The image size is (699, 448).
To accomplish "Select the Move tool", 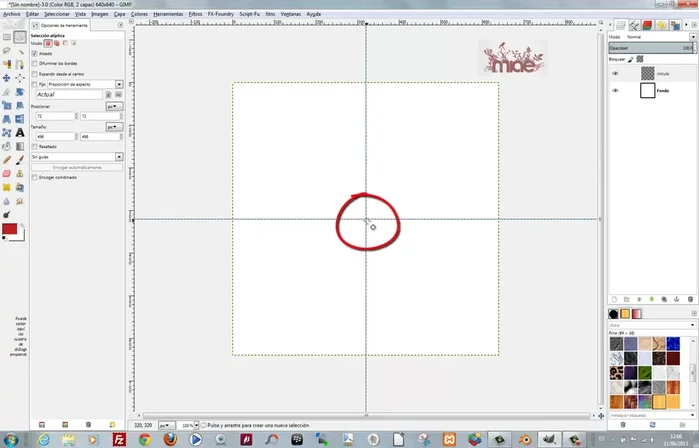I will pos(7,77).
